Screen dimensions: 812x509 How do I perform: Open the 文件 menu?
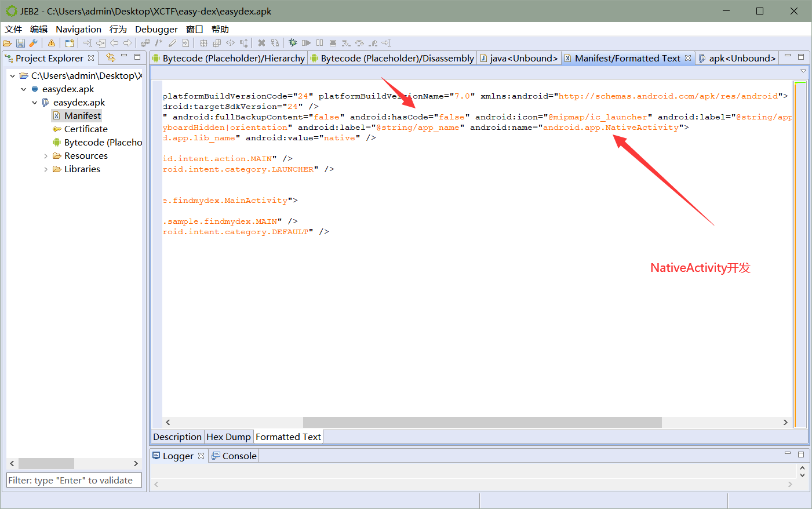click(13, 29)
